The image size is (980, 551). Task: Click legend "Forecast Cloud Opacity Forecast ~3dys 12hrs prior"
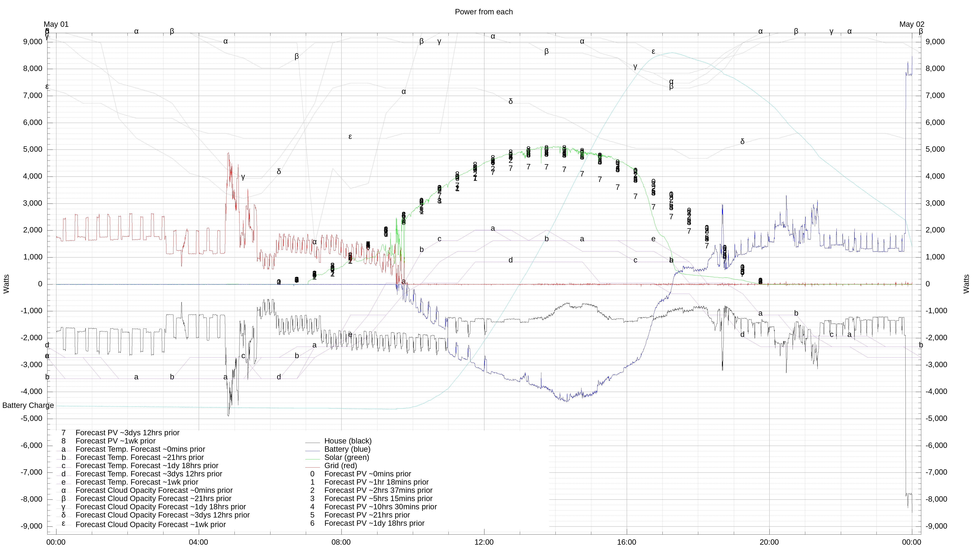coord(163,515)
